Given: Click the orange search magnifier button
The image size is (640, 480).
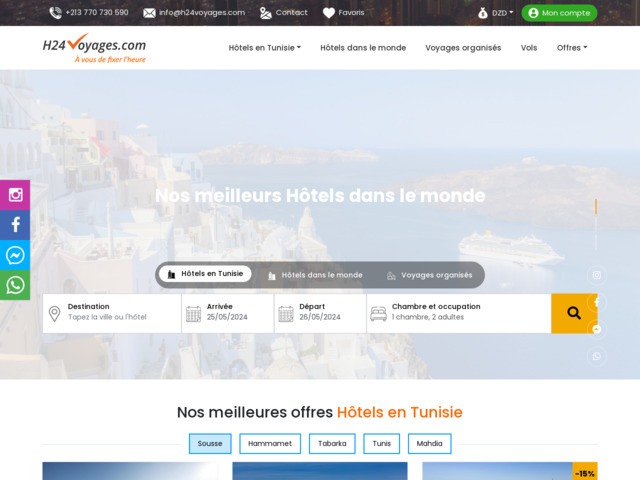Looking at the screenshot, I should 574,313.
